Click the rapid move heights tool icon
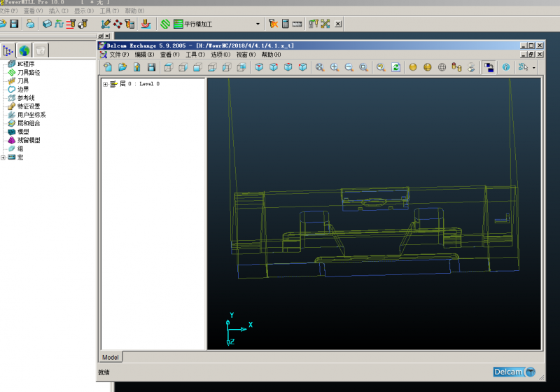The width and height of the screenshot is (560, 392). 71,24
